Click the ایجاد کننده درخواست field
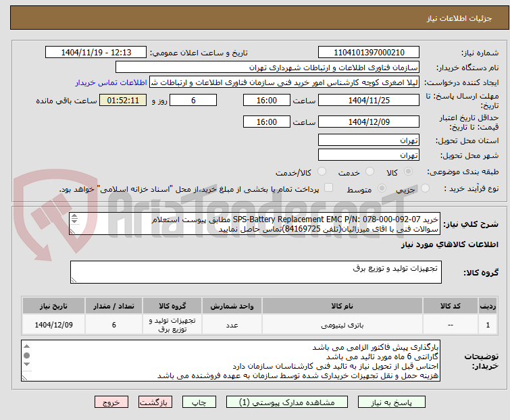Viewport: 510px width, 420px height. click(x=284, y=82)
